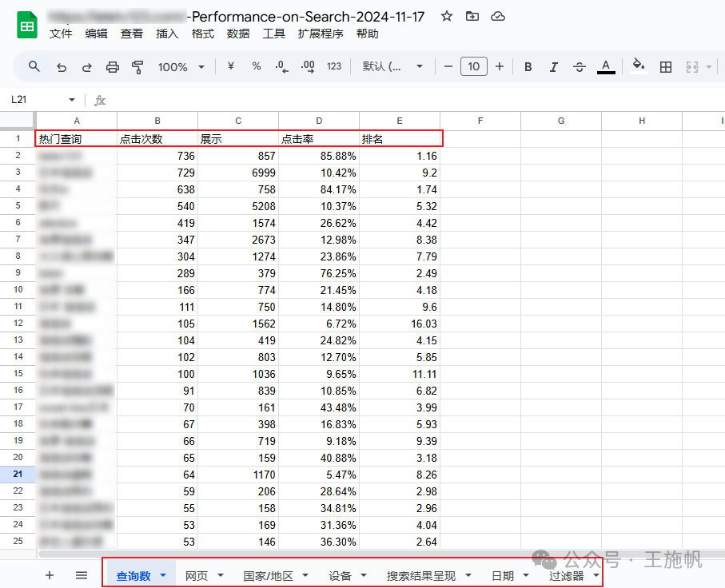Open the 帮助 menu

(x=368, y=34)
